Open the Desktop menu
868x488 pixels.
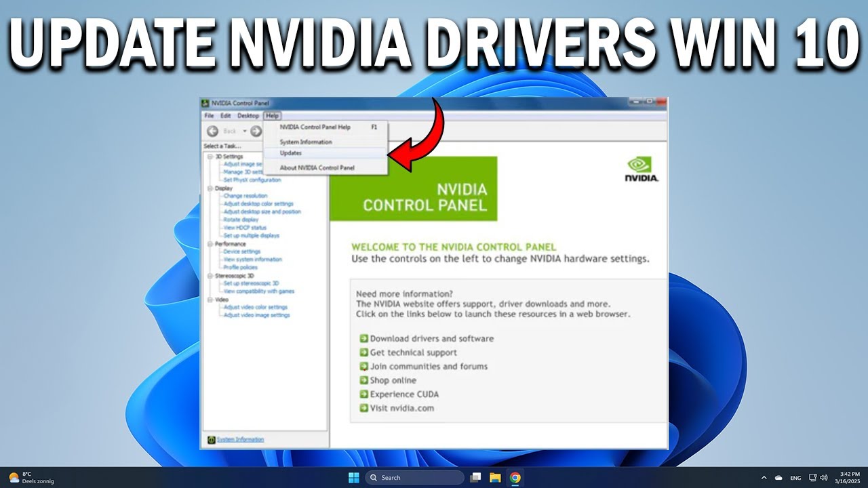point(248,116)
